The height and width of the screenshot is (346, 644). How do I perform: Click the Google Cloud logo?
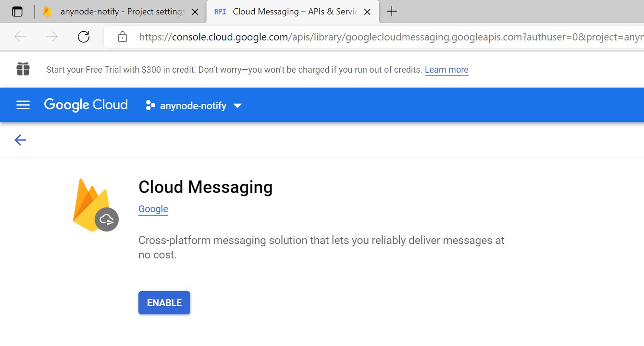86,105
